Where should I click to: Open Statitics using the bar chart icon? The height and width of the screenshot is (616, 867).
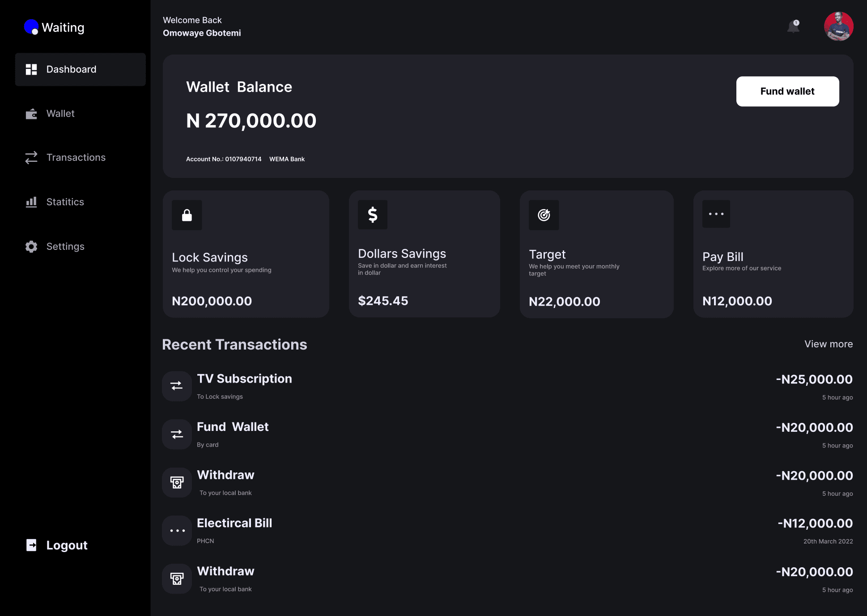tap(31, 202)
